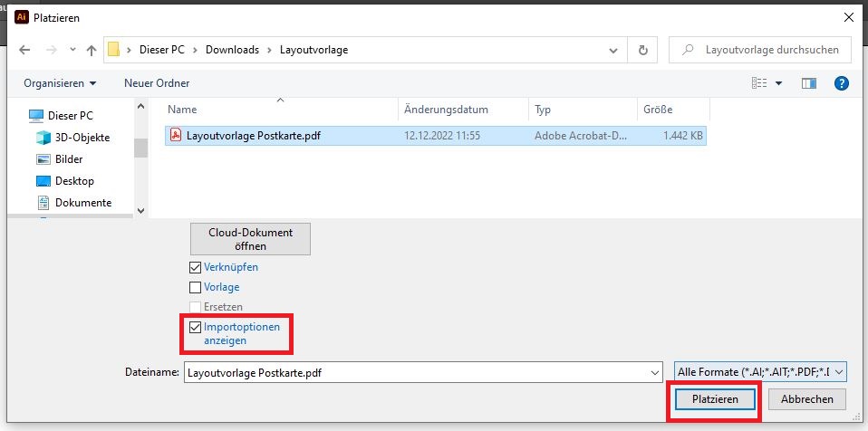This screenshot has height=431, width=868.
Task: Open the Organisieren menu
Action: coord(60,83)
